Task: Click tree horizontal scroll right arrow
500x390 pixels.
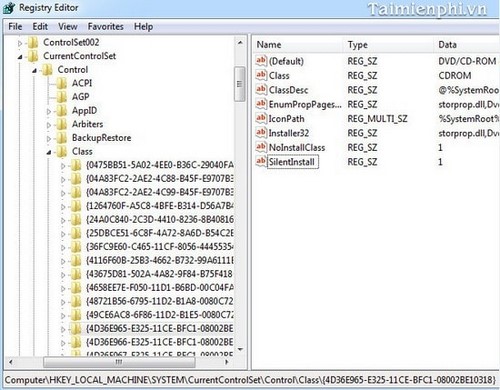Action: point(227,362)
